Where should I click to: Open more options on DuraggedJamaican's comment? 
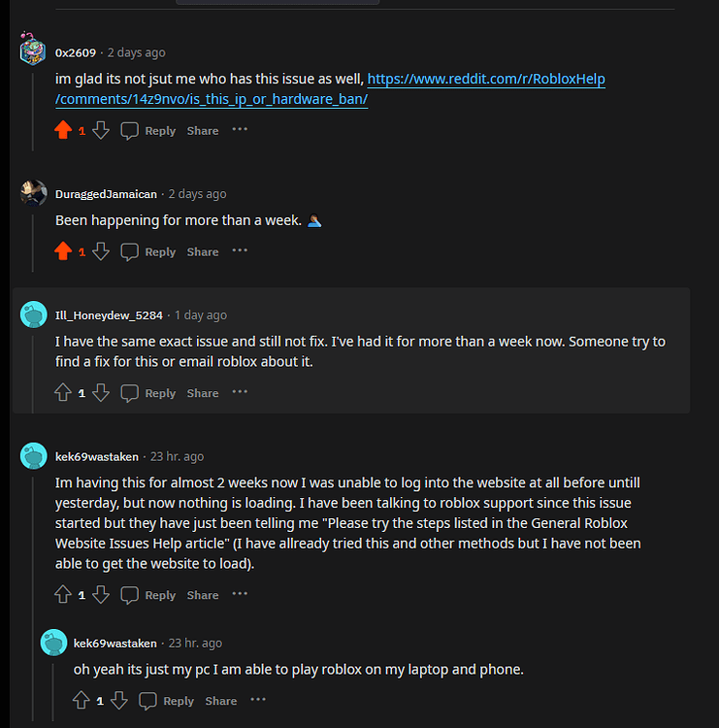(240, 251)
